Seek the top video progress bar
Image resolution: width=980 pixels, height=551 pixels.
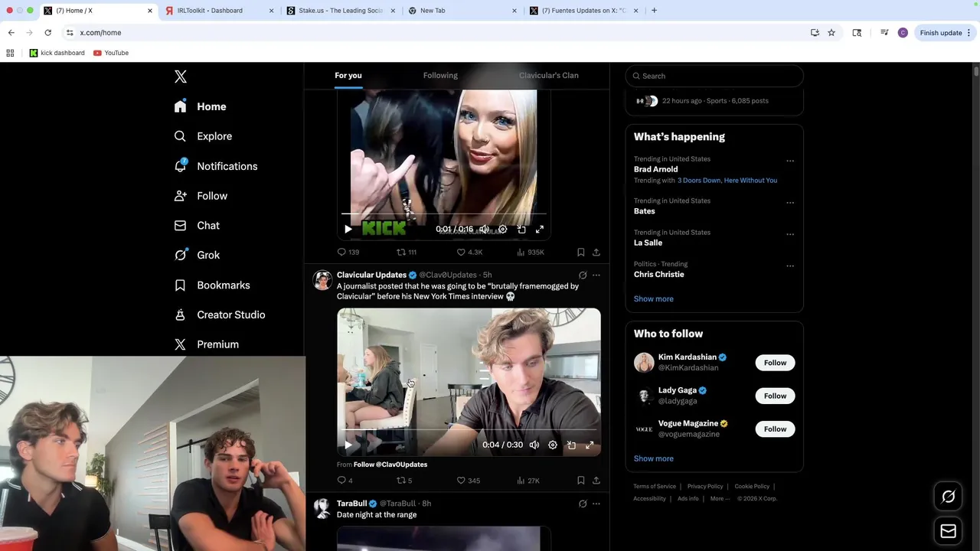[444, 214]
